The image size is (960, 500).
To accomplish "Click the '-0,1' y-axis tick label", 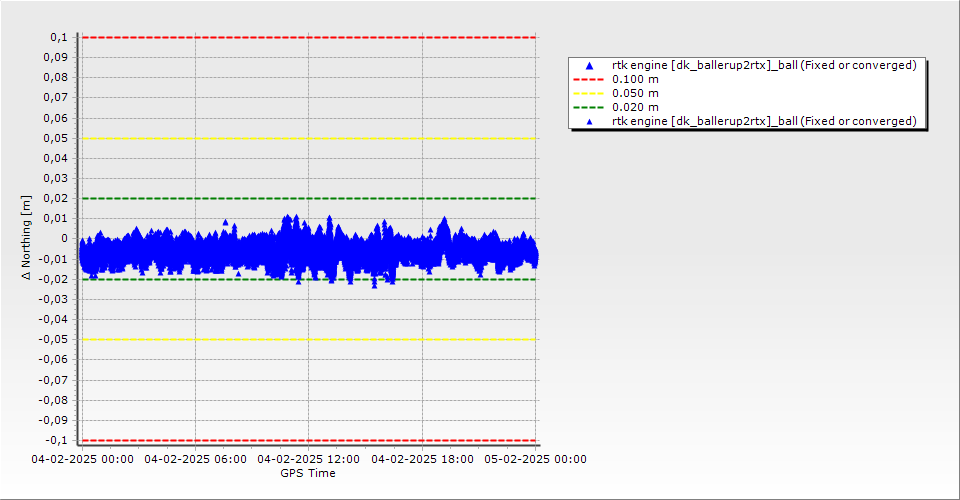I will click(x=57, y=441).
